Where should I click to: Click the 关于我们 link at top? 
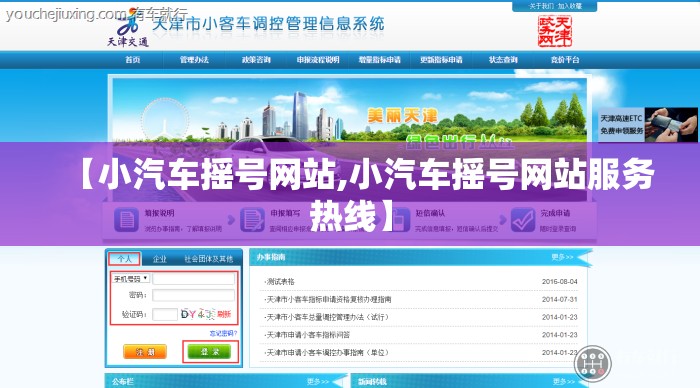pyautogui.click(x=541, y=6)
